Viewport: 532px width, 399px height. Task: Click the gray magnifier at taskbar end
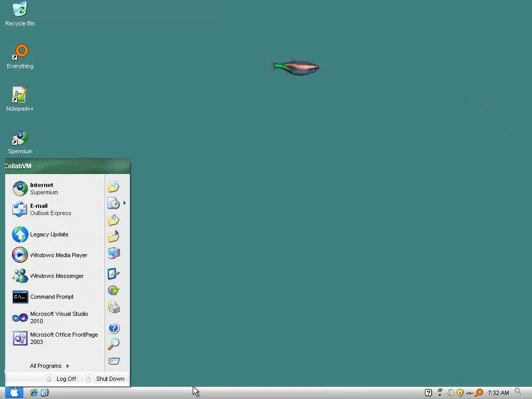(x=518, y=392)
